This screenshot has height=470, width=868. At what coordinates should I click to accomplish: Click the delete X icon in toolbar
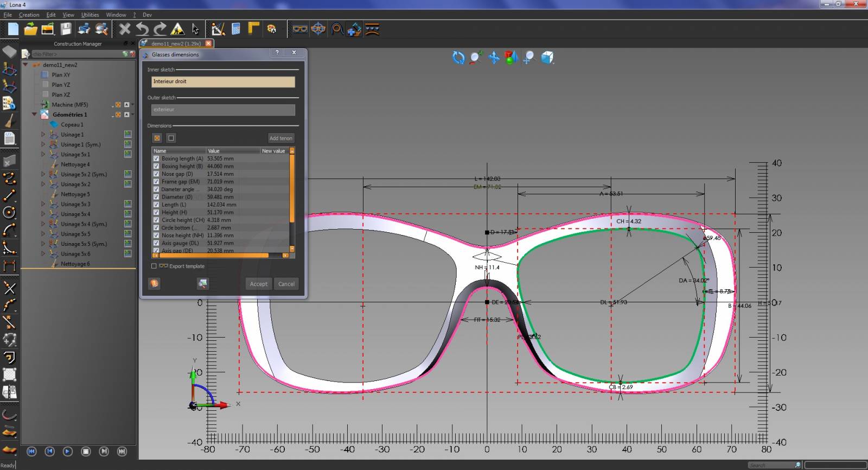125,29
